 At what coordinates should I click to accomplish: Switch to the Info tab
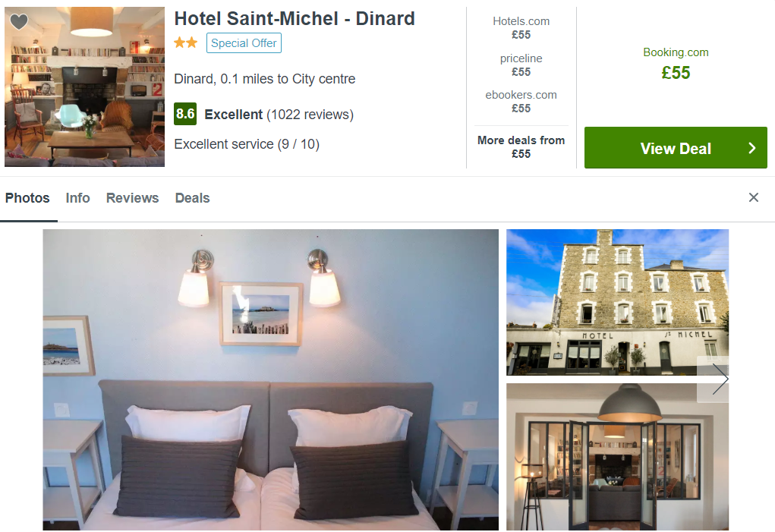[x=77, y=198]
